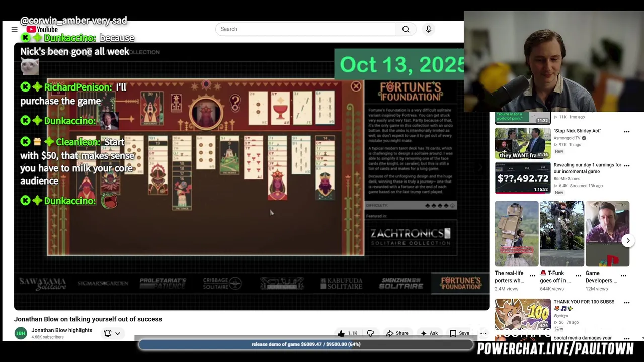Open options for "THANK YOU FOR 100 SUBS!!"
This screenshot has width=644, height=362.
tap(627, 303)
